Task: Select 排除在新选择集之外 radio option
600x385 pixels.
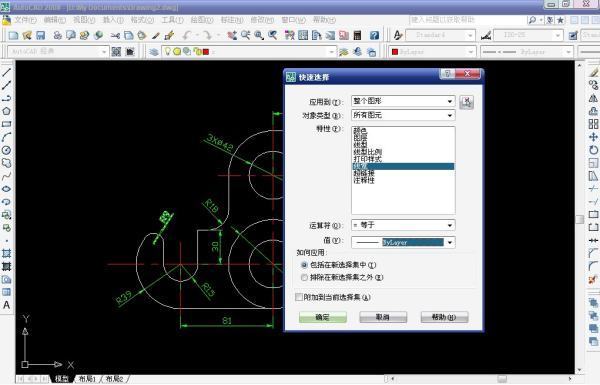Action: point(305,277)
